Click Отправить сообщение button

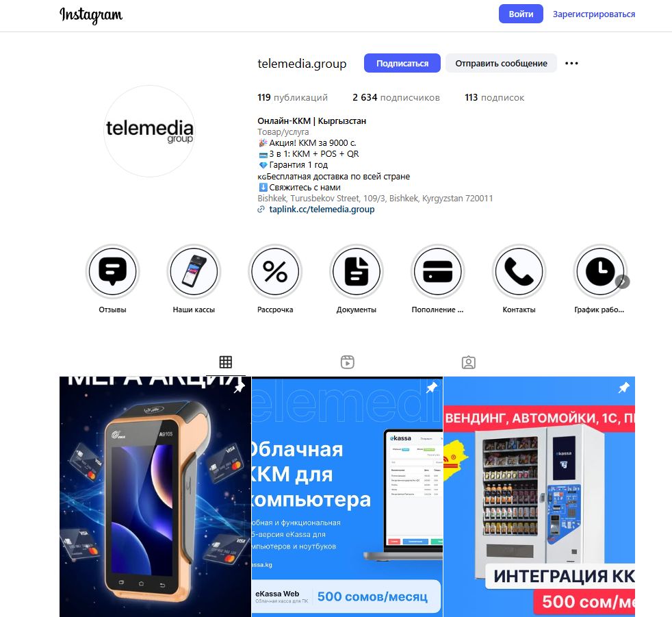(501, 63)
